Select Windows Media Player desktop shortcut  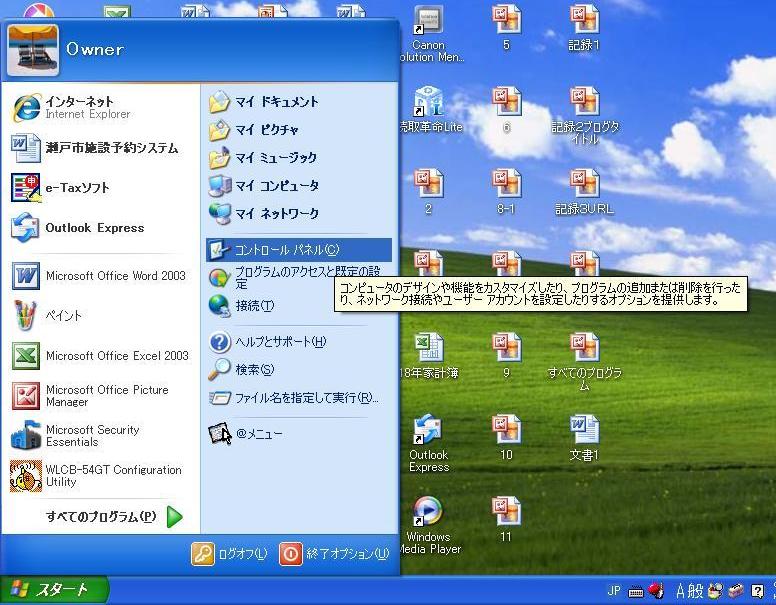coord(429,525)
